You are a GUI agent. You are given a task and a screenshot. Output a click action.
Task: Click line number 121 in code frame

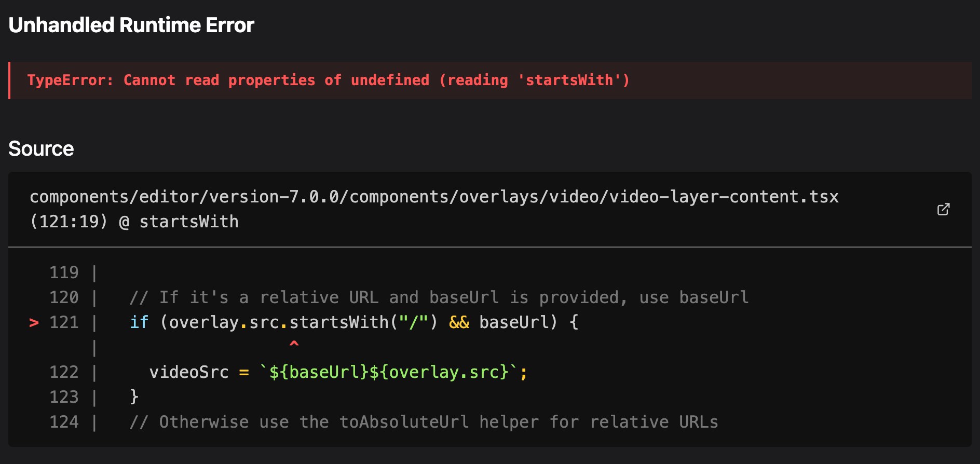[x=64, y=322]
